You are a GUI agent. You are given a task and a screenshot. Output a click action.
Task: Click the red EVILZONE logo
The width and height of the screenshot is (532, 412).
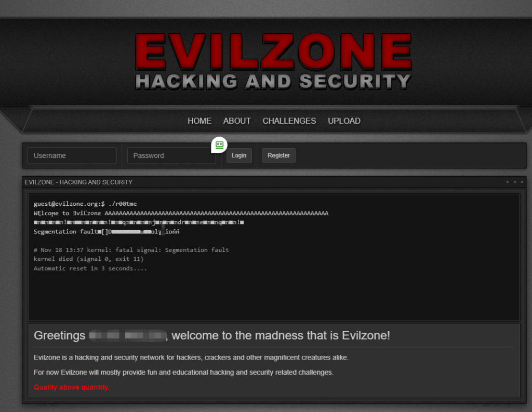(x=273, y=51)
